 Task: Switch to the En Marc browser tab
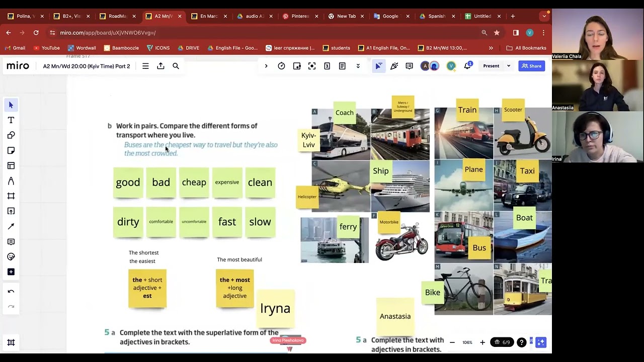click(209, 16)
